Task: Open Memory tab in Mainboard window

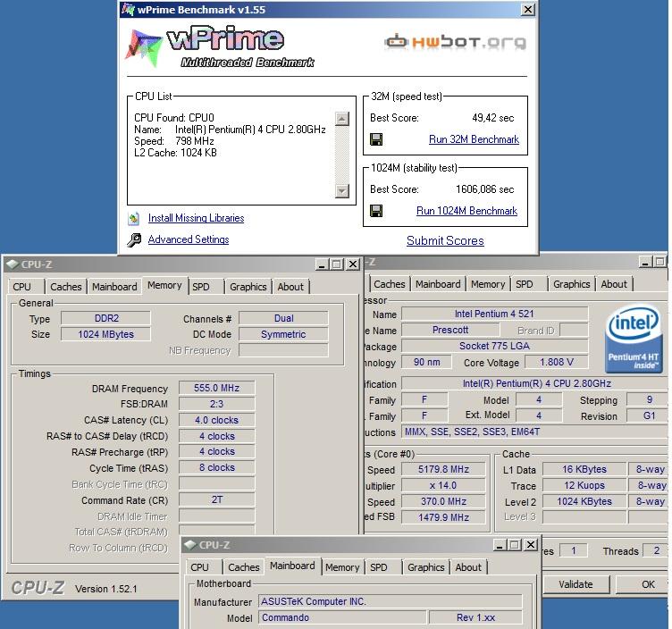Action: [342, 567]
